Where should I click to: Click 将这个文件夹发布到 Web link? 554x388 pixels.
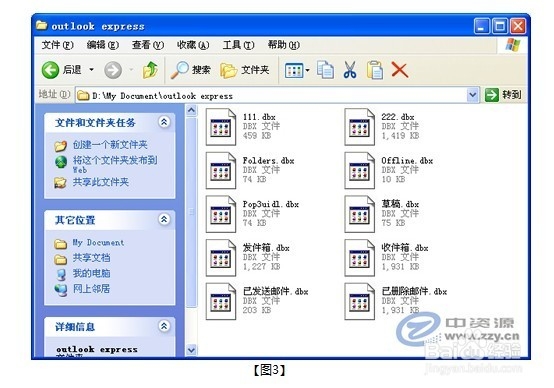pyautogui.click(x=115, y=165)
